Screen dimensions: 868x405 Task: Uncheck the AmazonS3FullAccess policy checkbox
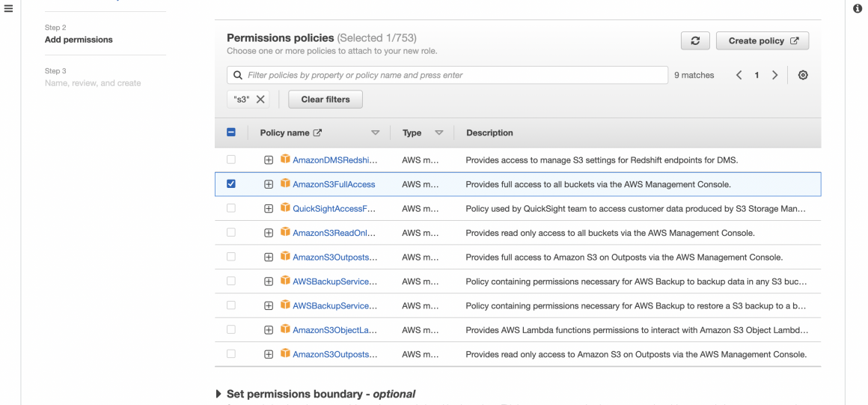231,184
